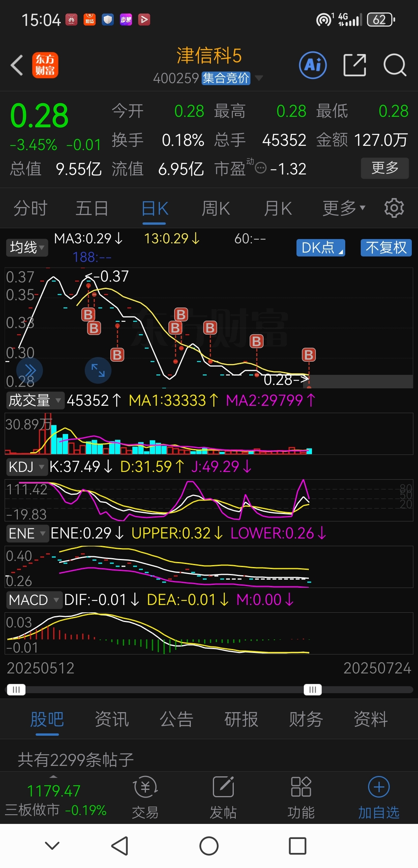Tap the 更多 quote details button
The height and width of the screenshot is (868, 418).
[x=385, y=168]
